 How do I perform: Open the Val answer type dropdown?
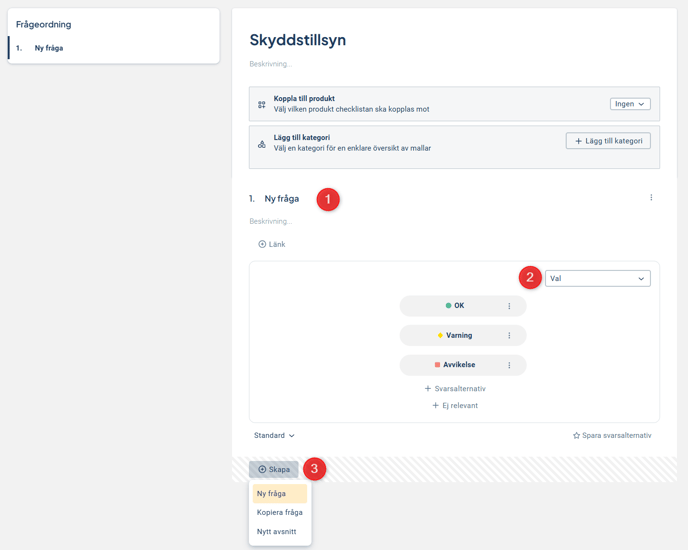point(597,279)
